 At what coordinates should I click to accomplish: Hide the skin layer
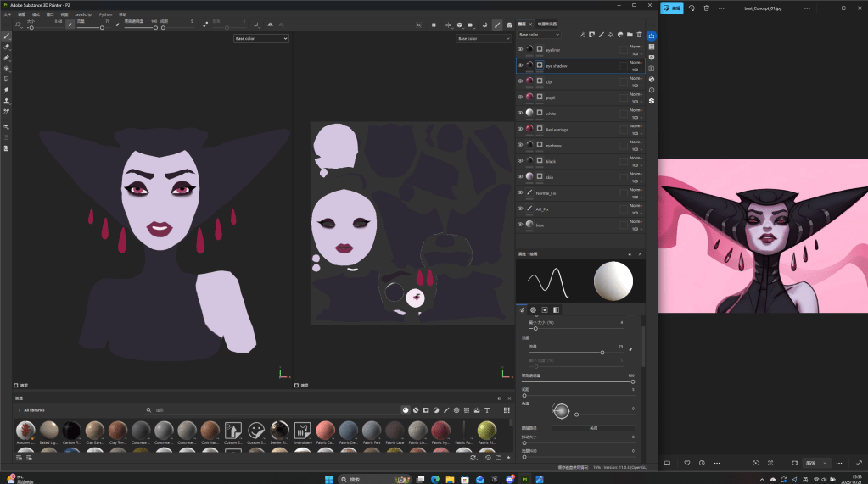[x=520, y=177]
